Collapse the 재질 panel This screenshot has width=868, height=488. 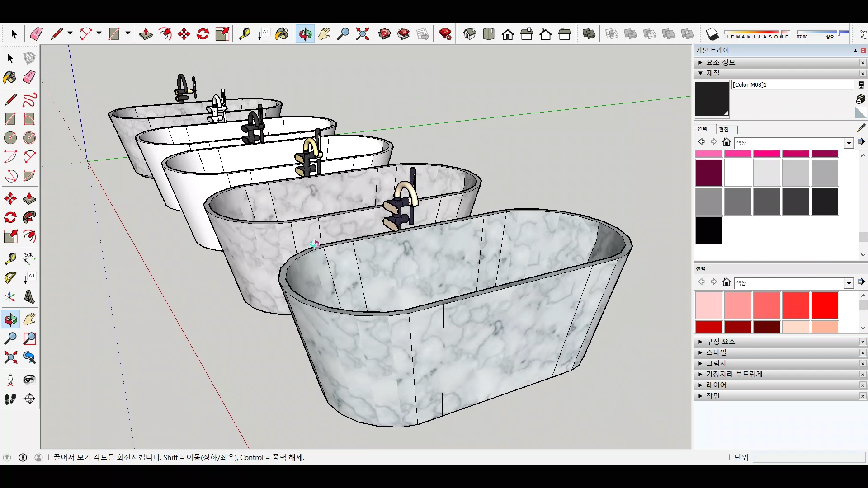(712, 73)
